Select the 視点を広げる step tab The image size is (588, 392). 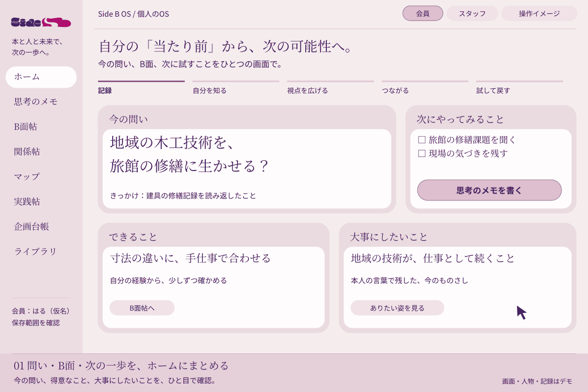point(330,88)
